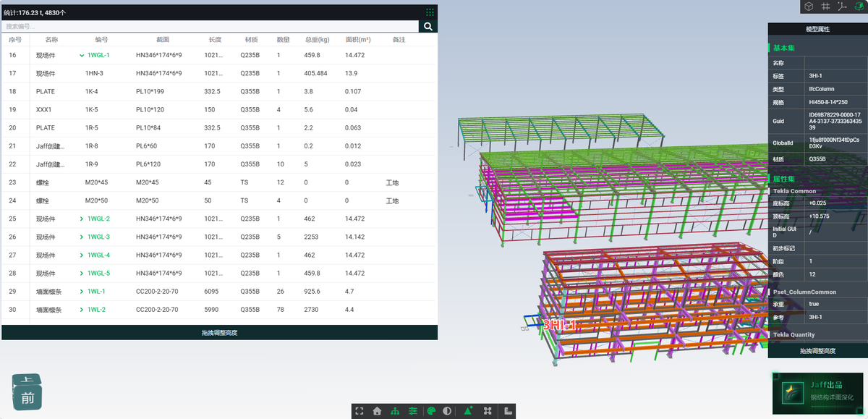Image resolution: width=868 pixels, height=419 pixels.
Task: Click the Q355B material value in properties
Action: [818, 158]
